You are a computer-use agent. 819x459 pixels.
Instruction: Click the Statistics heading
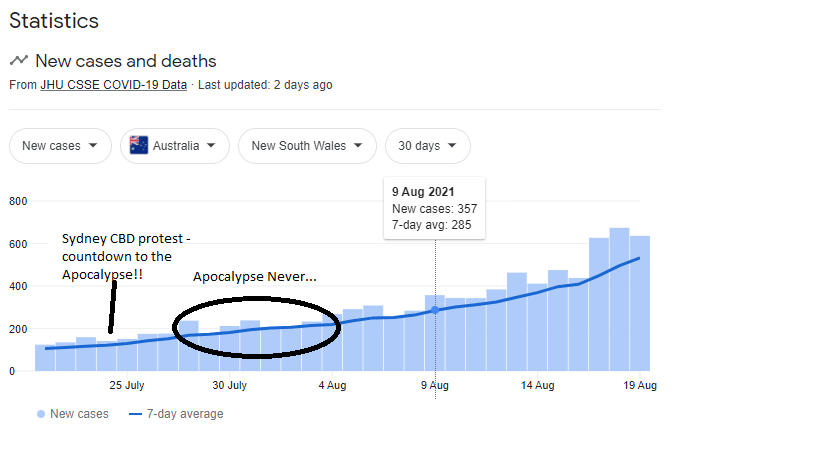54,20
